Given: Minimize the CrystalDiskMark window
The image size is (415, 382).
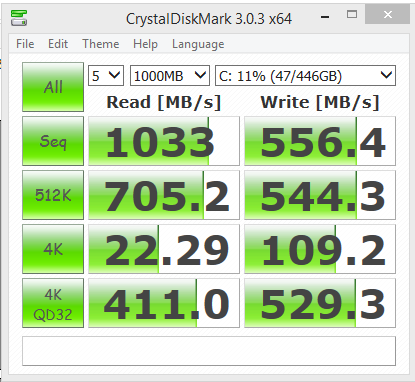Looking at the screenshot, I should pyautogui.click(x=325, y=16).
